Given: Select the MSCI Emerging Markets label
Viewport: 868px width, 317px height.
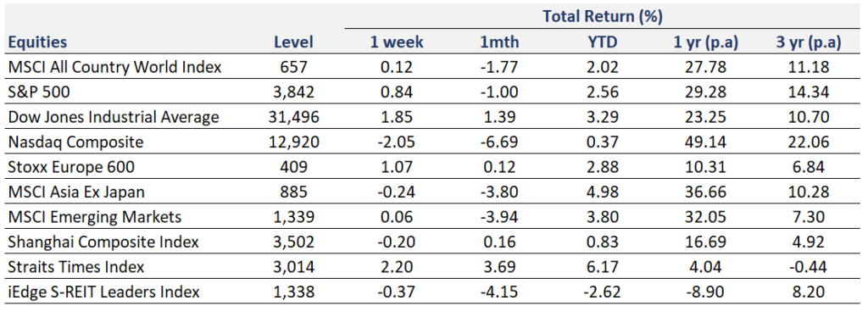Looking at the screenshot, I should [x=95, y=217].
